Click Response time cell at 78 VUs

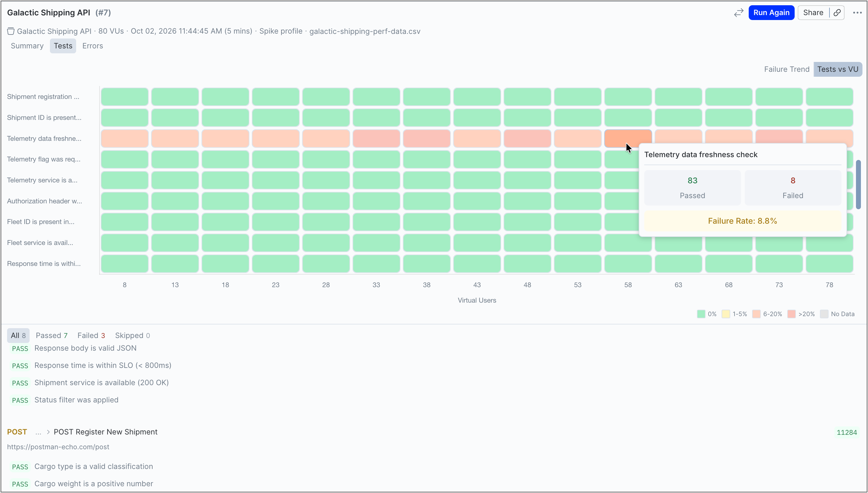829,264
